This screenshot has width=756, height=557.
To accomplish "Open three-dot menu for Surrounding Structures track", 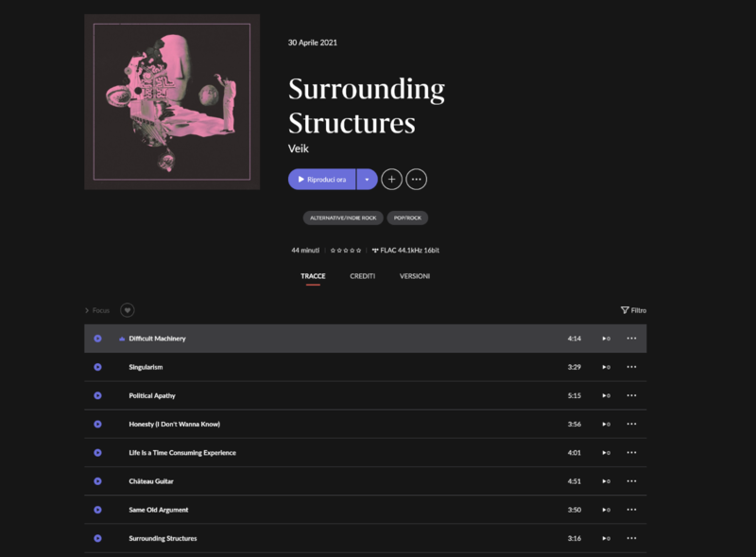I will tap(631, 538).
